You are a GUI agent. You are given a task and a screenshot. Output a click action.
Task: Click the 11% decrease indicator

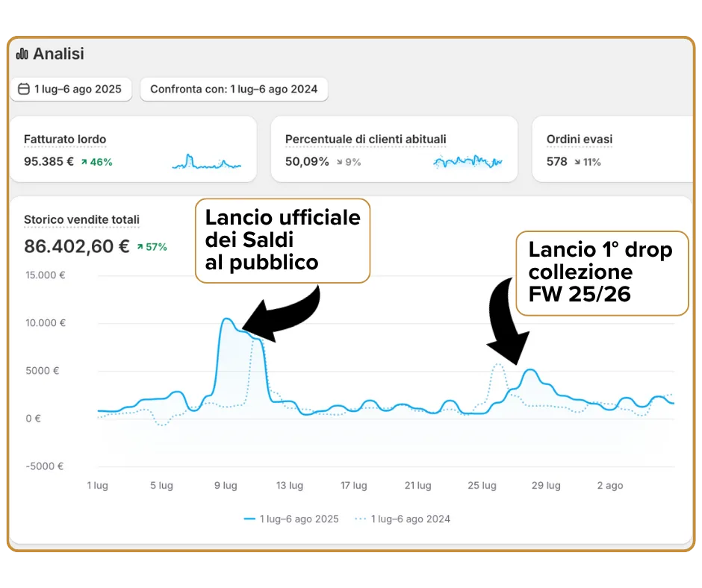[588, 162]
